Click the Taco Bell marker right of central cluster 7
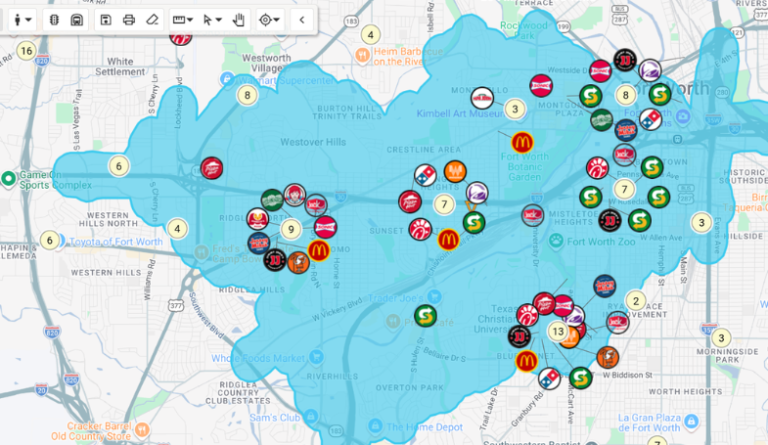The image size is (768, 445). [x=477, y=193]
